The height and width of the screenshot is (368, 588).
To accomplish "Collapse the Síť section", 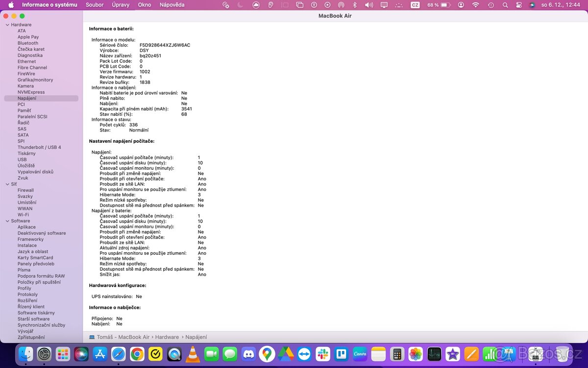I will pos(8,184).
